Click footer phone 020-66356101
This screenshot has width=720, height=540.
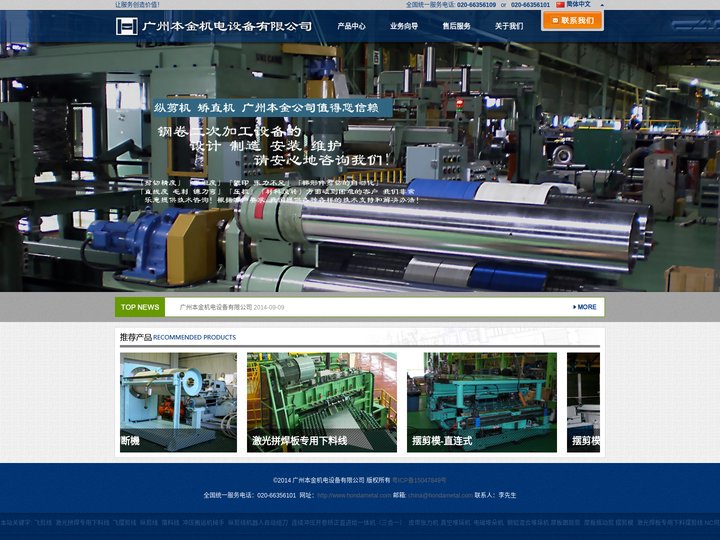276,495
